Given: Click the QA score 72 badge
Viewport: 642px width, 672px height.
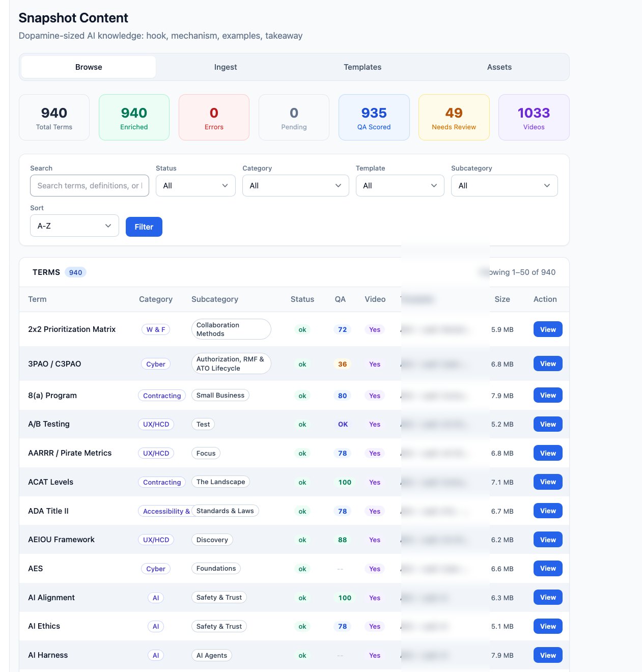Looking at the screenshot, I should [343, 329].
